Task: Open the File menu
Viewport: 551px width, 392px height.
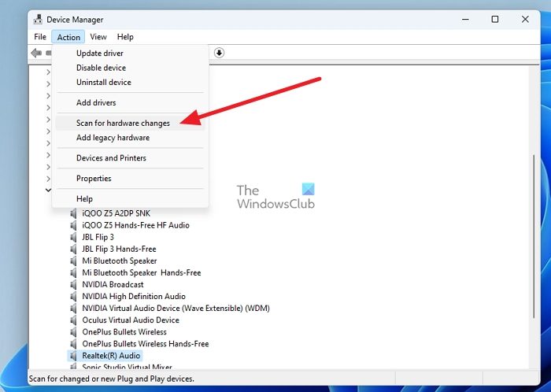Action: [40, 37]
